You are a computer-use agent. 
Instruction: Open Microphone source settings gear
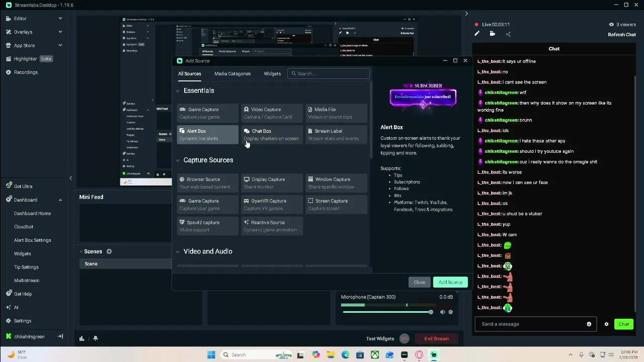click(450, 312)
